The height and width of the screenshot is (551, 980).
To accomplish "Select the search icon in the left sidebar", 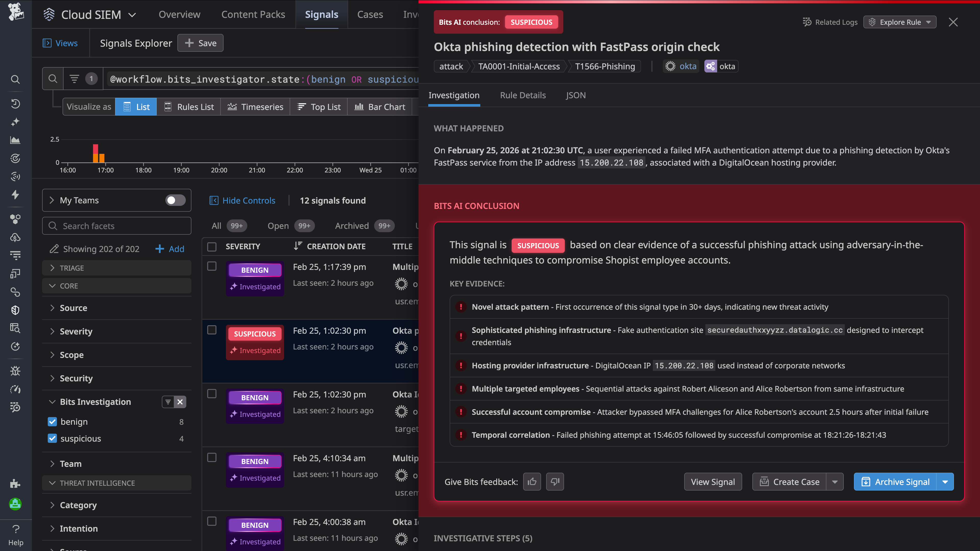I will tap(15, 80).
